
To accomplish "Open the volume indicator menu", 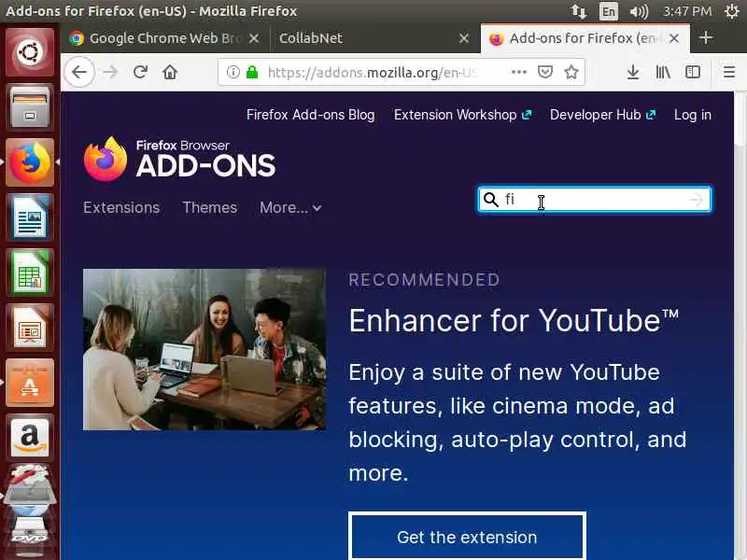I will [x=639, y=11].
